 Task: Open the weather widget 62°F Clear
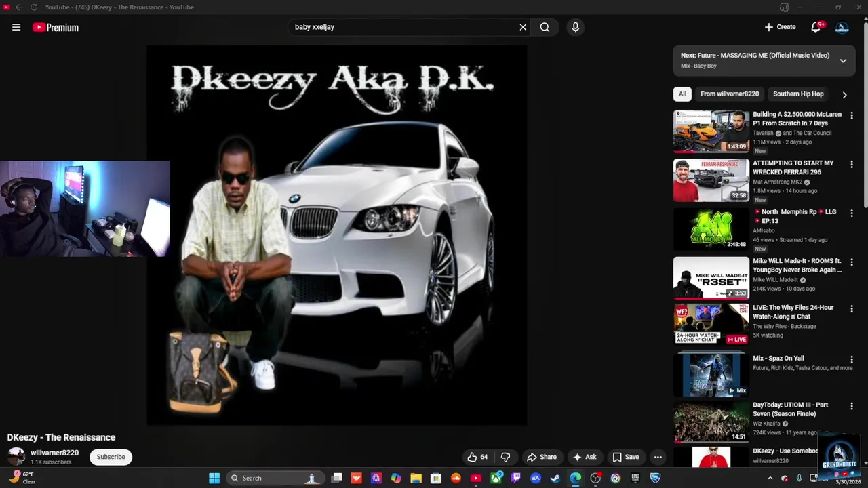click(x=22, y=478)
